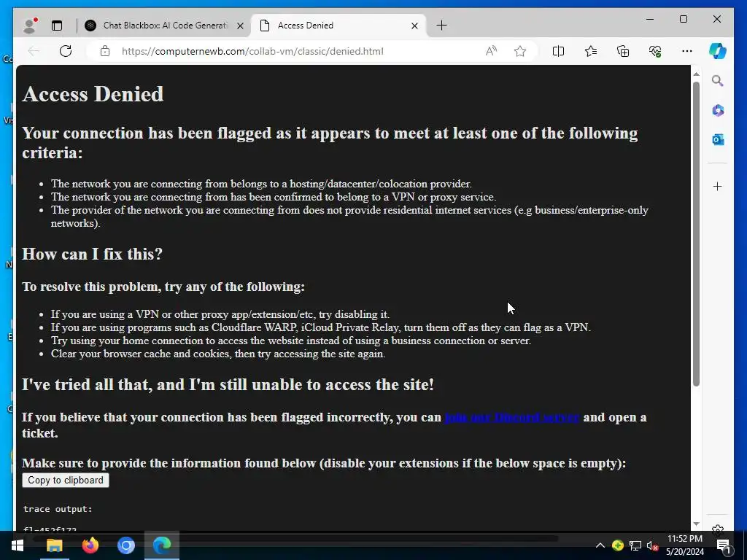Click 'To resolve this problem' line
Screen dimensions: 747x560
point(163,287)
